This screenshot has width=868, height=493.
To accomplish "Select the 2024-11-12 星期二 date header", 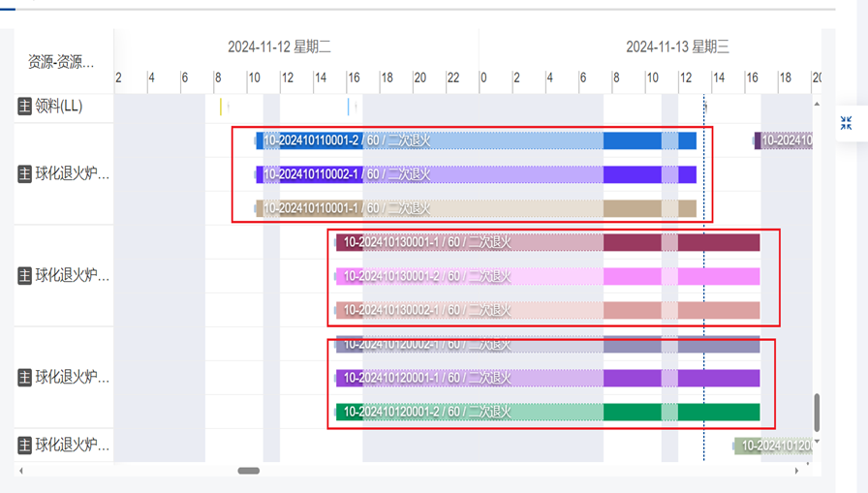I will tap(279, 46).
